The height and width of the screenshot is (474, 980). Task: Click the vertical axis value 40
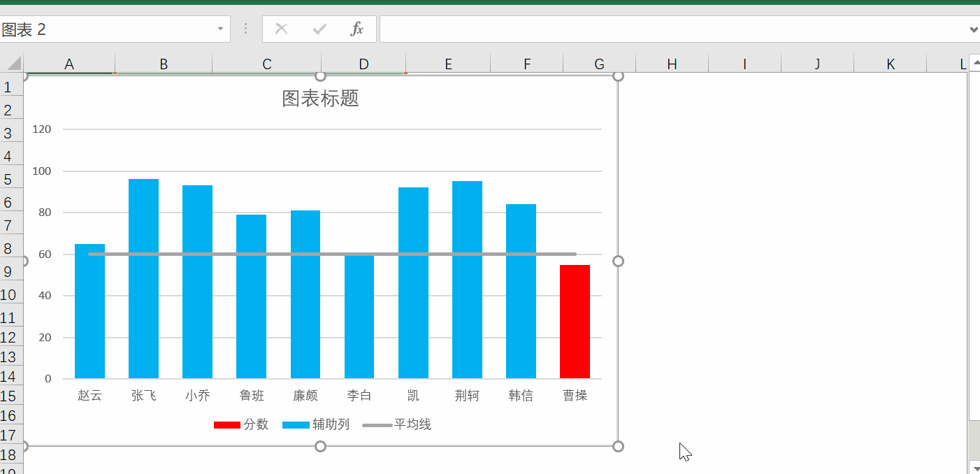45,296
